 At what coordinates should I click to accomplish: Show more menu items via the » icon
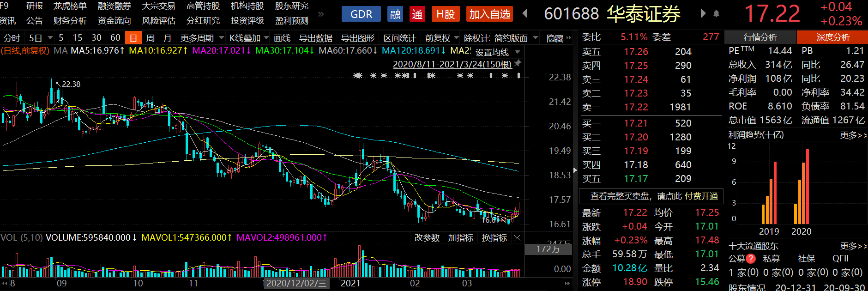[321, 14]
